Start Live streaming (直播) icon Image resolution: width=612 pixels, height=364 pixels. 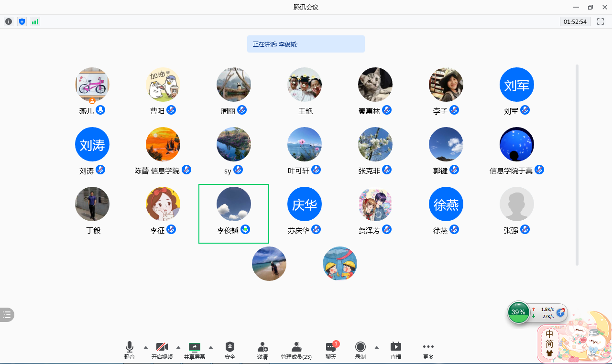396,350
